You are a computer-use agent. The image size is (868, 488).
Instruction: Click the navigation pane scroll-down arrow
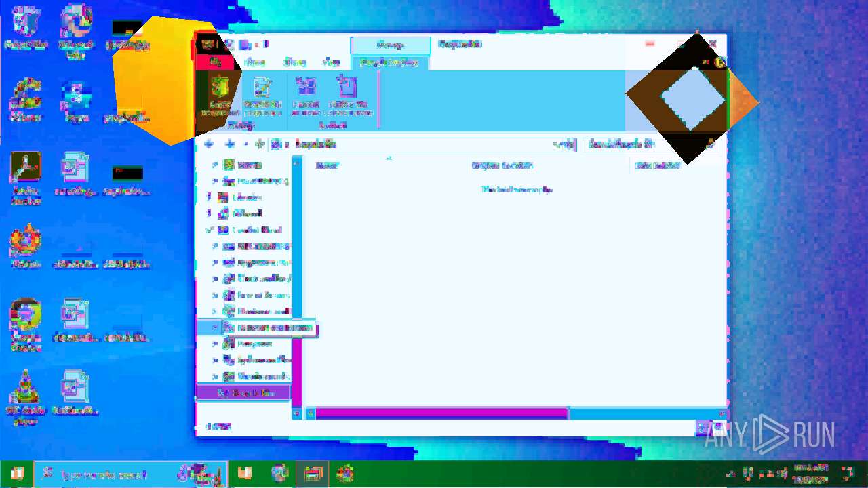pyautogui.click(x=297, y=413)
